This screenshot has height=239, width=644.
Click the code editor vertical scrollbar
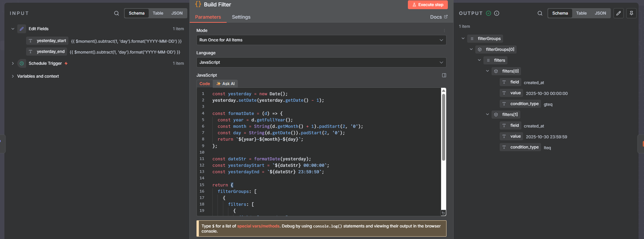point(443,127)
